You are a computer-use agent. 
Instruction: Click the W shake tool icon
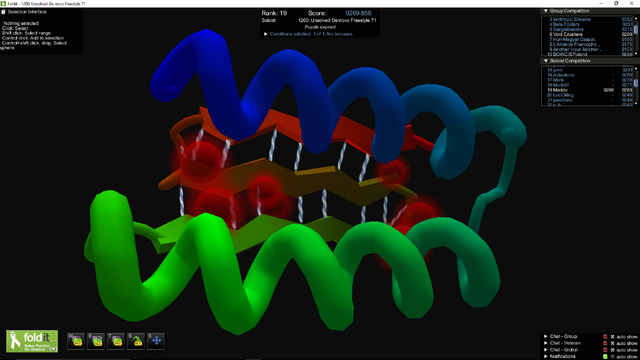click(76, 341)
